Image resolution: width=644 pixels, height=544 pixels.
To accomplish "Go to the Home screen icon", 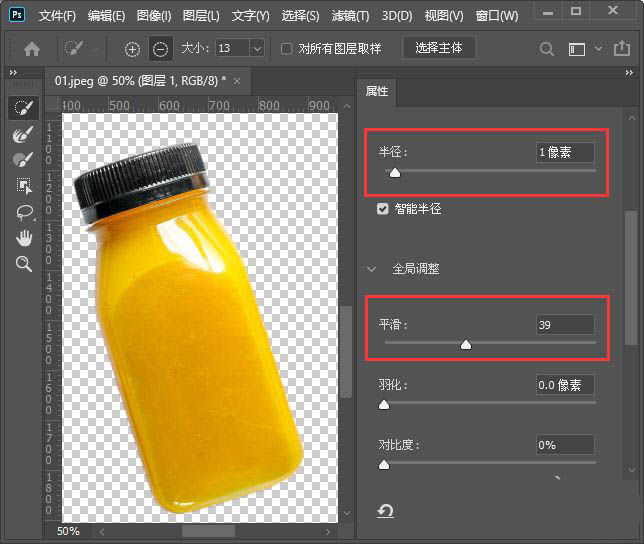I will [x=32, y=49].
